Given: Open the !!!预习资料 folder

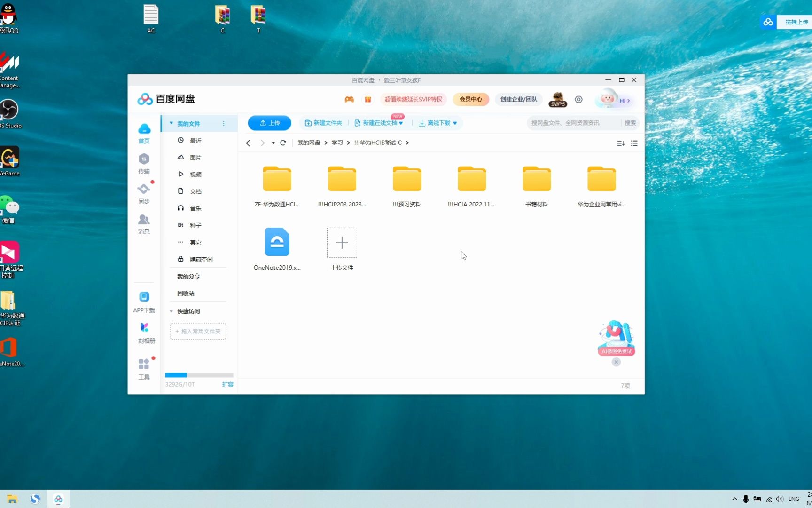Looking at the screenshot, I should click(x=407, y=186).
